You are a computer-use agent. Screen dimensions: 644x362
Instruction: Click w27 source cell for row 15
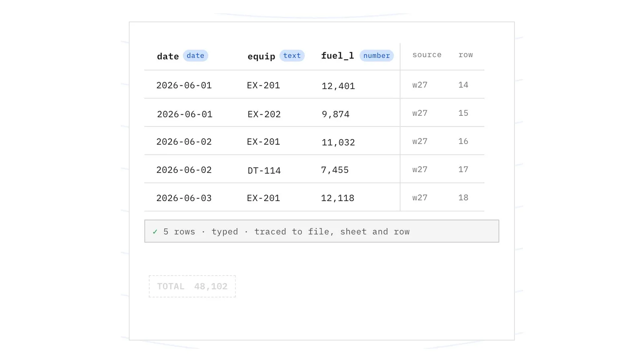(x=420, y=113)
